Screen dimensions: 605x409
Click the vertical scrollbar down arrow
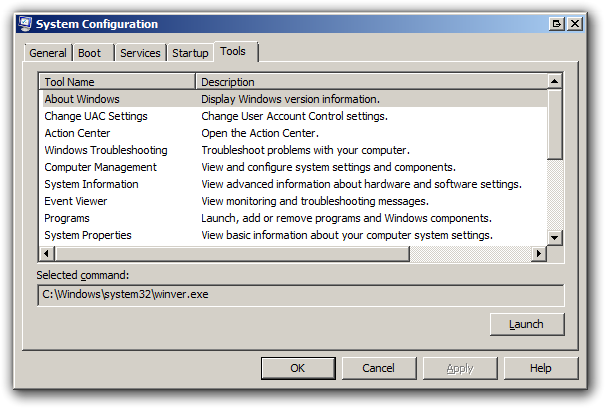pyautogui.click(x=554, y=237)
